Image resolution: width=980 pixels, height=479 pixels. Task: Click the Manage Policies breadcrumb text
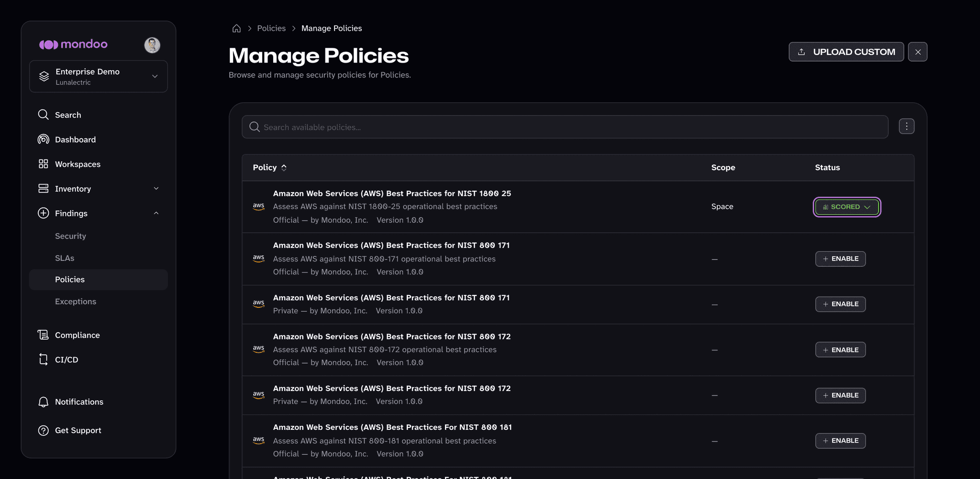tap(332, 28)
